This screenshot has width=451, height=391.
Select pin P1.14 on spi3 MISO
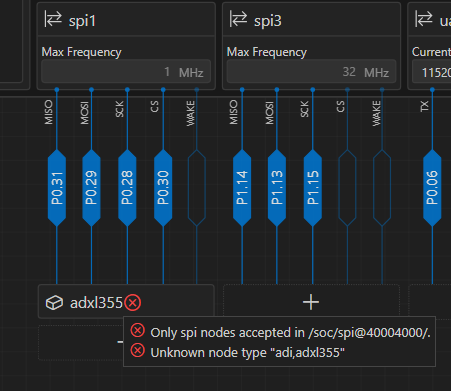(x=242, y=188)
